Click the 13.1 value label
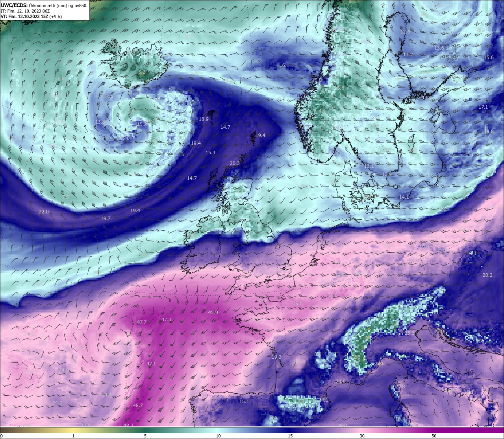 [369, 166]
